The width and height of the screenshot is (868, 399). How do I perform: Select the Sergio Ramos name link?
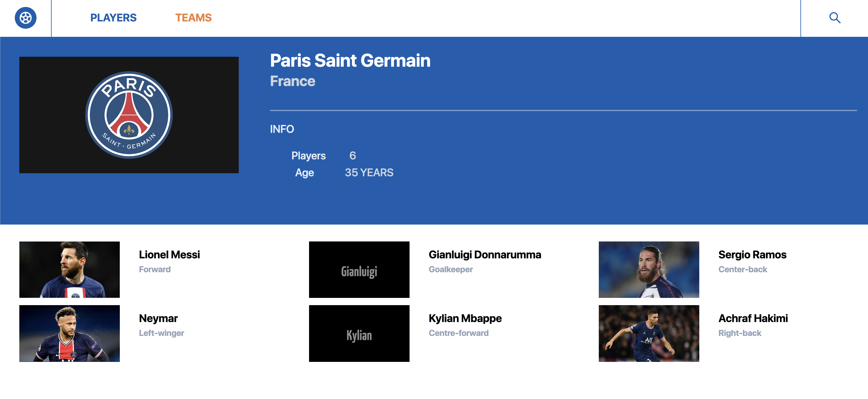(752, 254)
